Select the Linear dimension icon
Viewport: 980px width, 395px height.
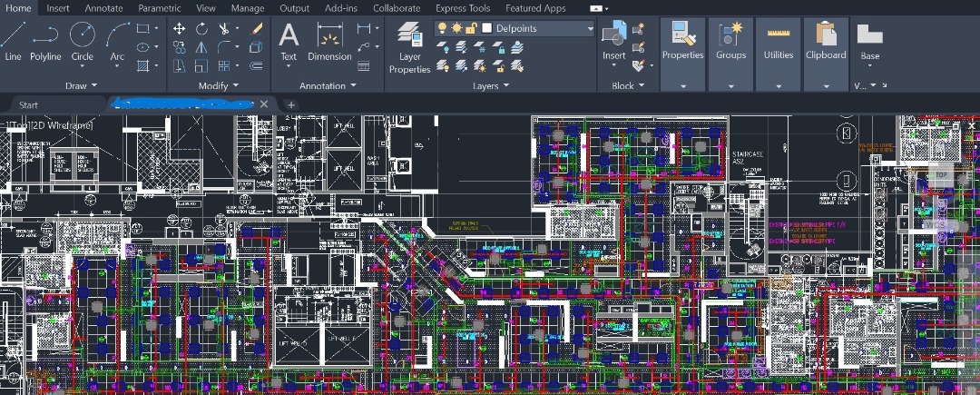tap(364, 29)
